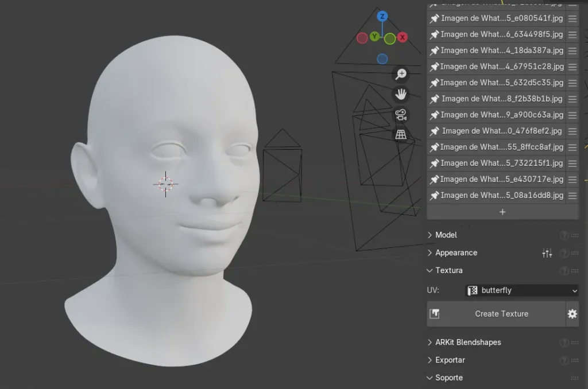Click the green Y axis gizmo ball
This screenshot has height=389, width=588.
coord(375,37)
